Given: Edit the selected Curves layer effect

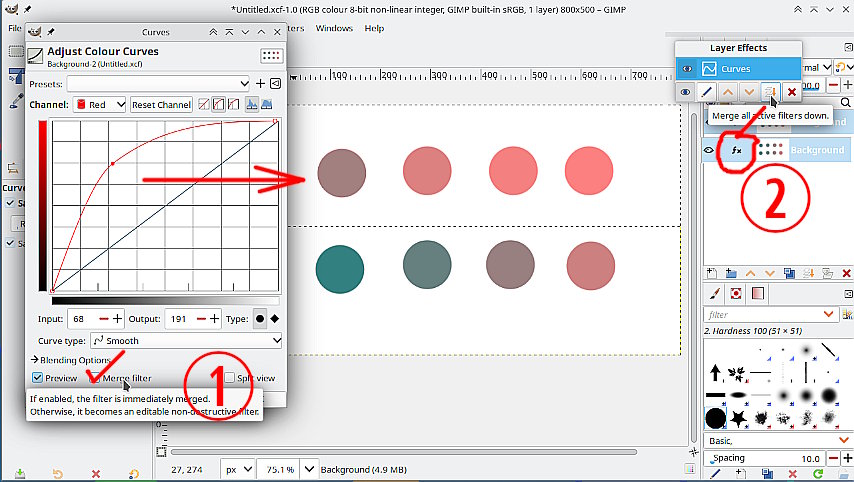Looking at the screenshot, I should [x=707, y=92].
